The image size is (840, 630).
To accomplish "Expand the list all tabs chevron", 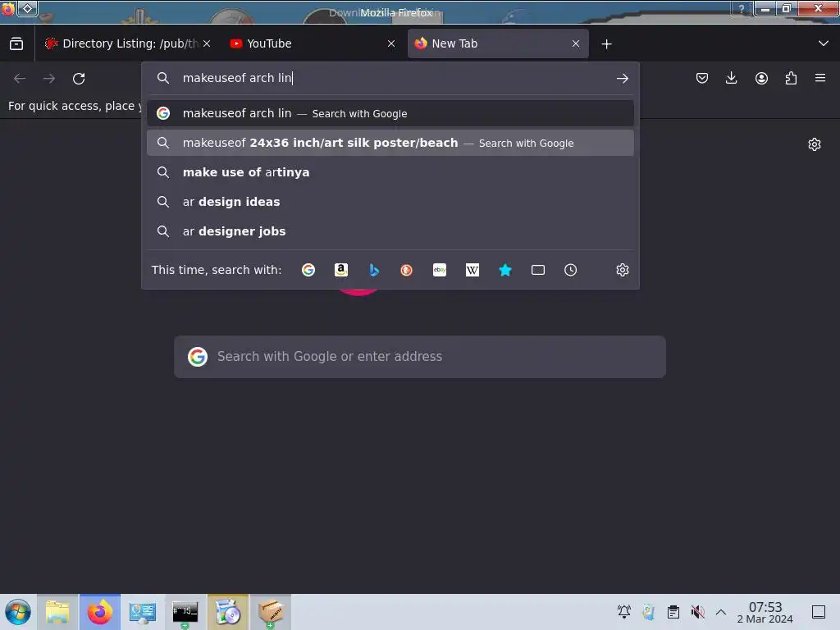I will (x=824, y=43).
